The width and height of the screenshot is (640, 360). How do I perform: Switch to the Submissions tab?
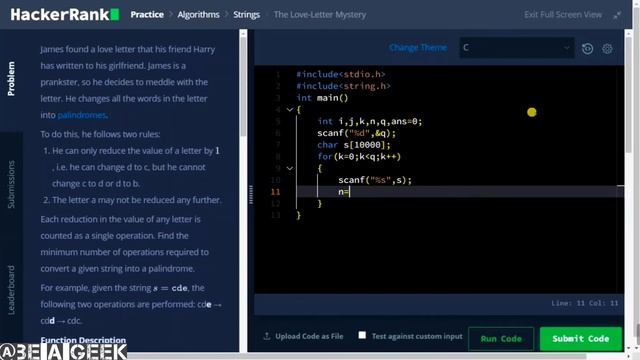click(x=11, y=184)
